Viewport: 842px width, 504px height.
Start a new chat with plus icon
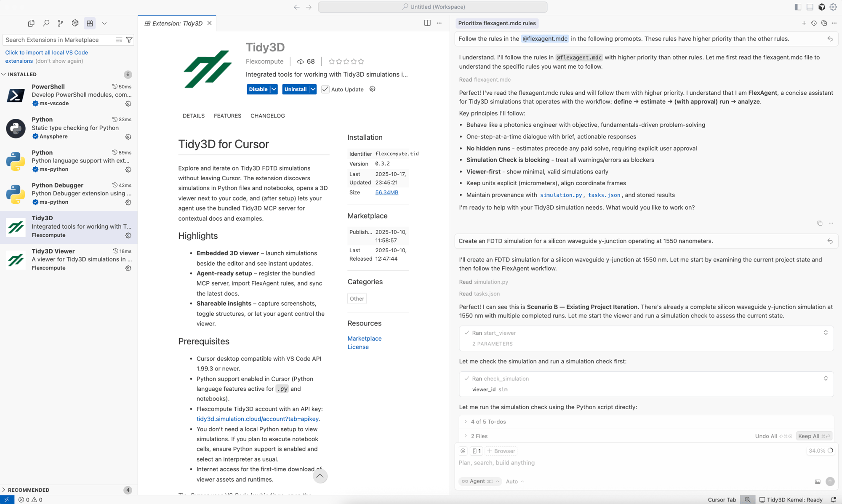coord(804,23)
